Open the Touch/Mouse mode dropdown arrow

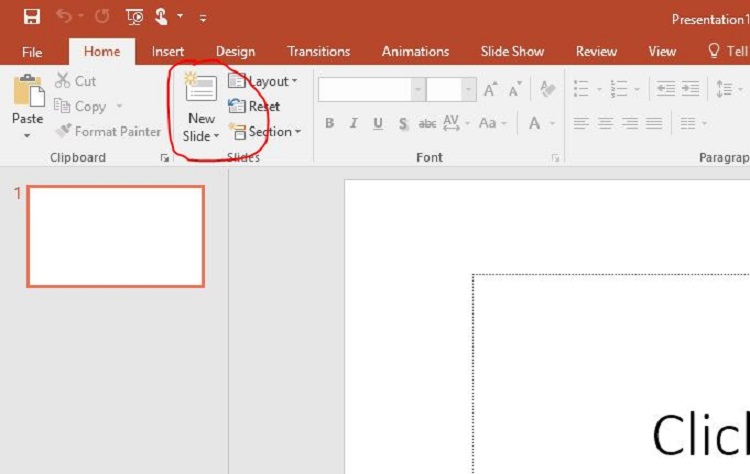tap(180, 16)
